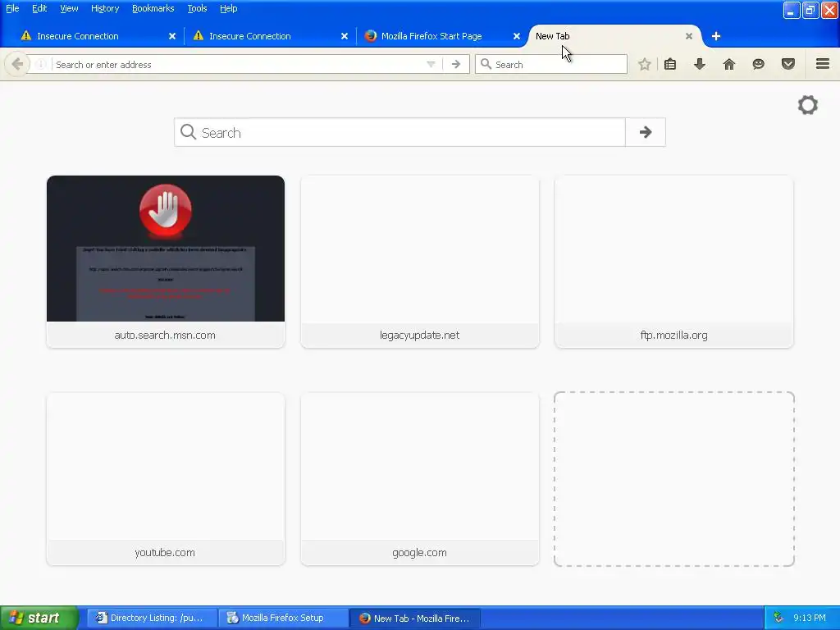Click the 9:13 PM clock
840x630 pixels.
810,618
